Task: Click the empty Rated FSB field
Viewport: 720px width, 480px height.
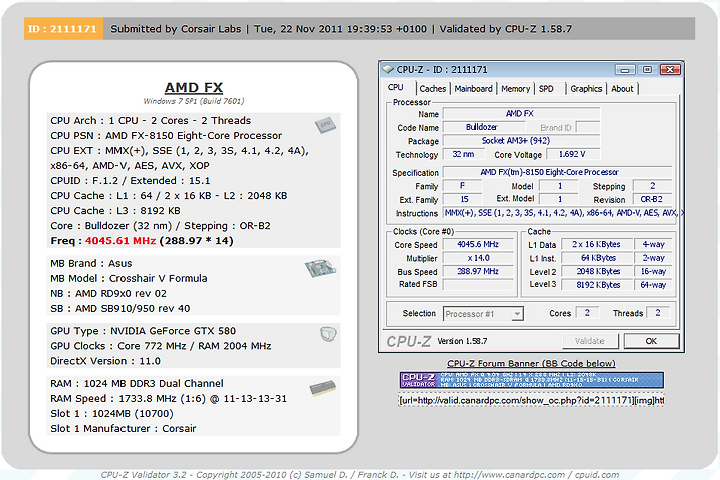Action: [478, 285]
